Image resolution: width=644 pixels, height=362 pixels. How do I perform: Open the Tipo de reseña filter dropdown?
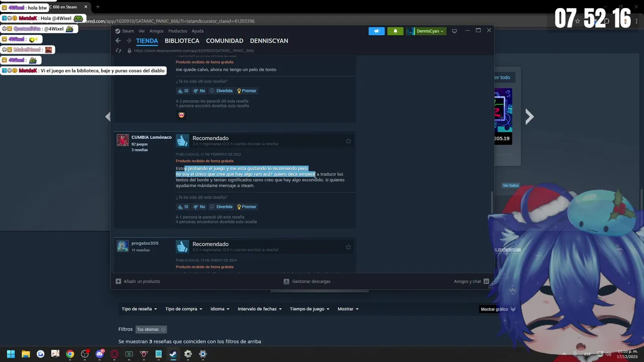[x=139, y=309]
